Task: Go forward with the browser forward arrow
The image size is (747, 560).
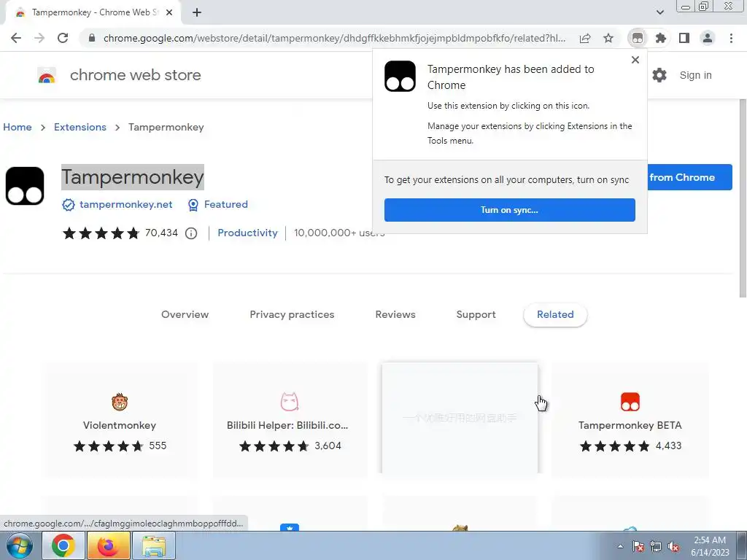Action: tap(39, 38)
